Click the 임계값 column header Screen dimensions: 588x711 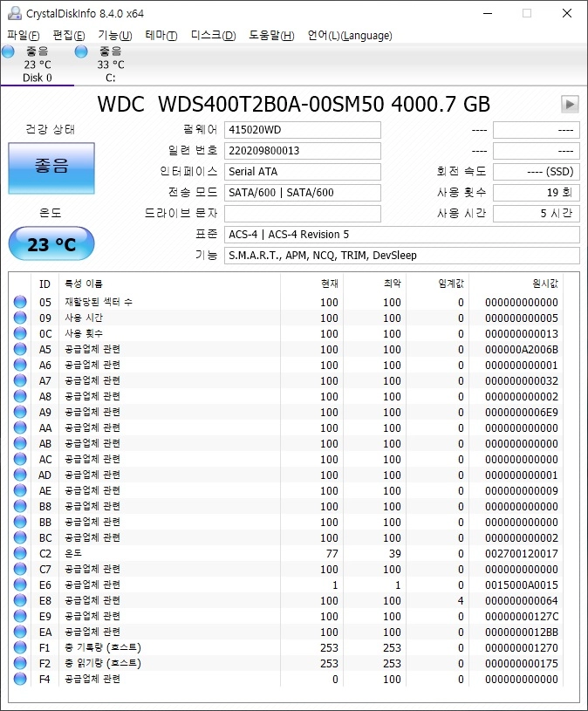(x=437, y=284)
